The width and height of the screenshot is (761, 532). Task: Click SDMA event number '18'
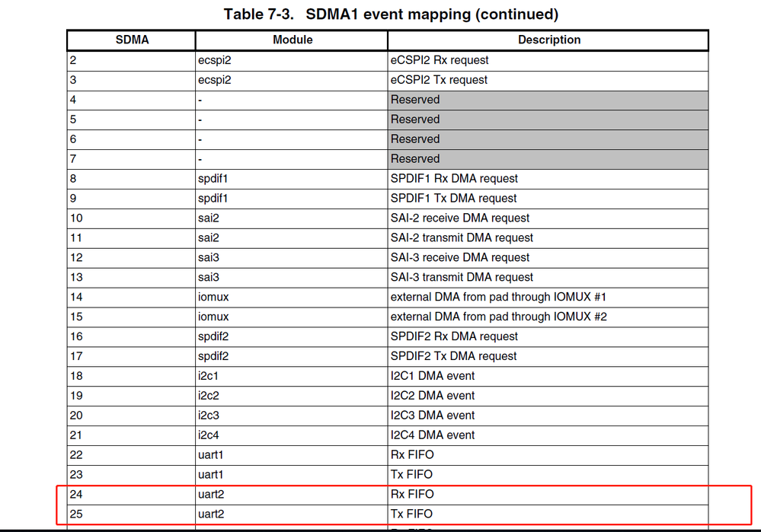pos(76,376)
